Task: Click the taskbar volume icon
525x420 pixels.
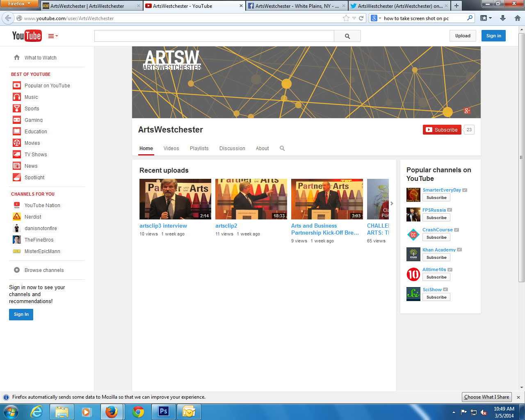Action: (483, 412)
